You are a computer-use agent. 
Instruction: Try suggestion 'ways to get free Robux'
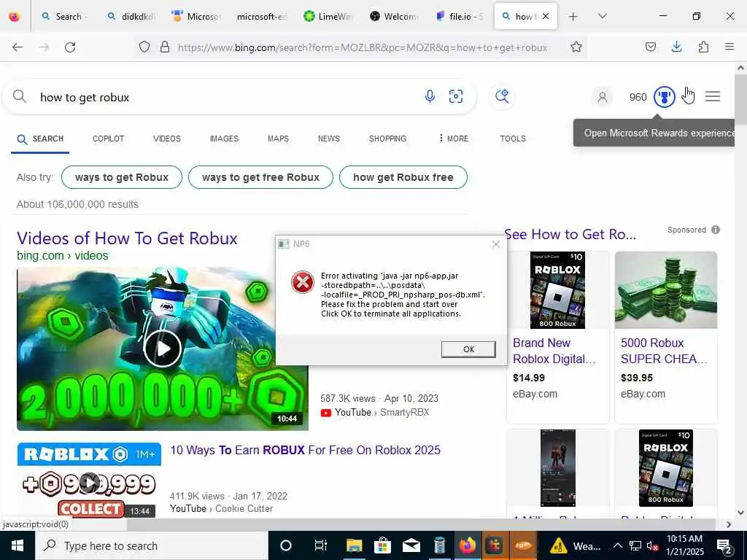click(x=260, y=177)
